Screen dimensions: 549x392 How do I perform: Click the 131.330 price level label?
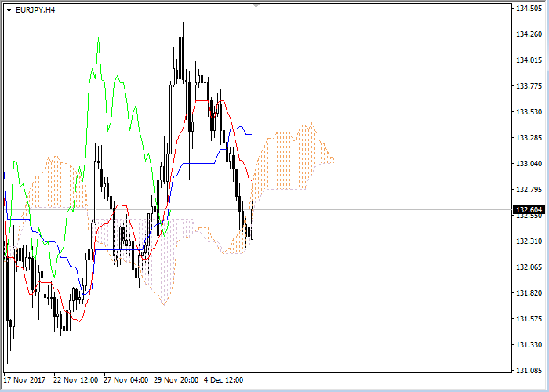[x=529, y=345]
